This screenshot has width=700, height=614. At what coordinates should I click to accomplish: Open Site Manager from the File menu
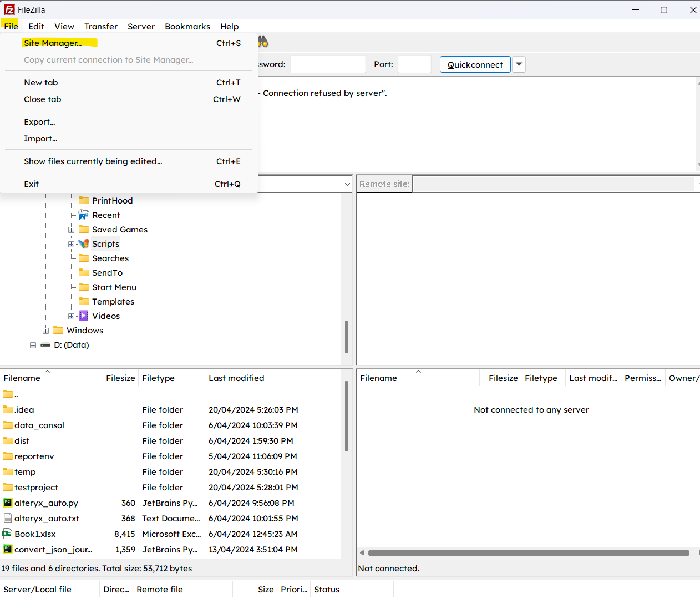[x=53, y=43]
